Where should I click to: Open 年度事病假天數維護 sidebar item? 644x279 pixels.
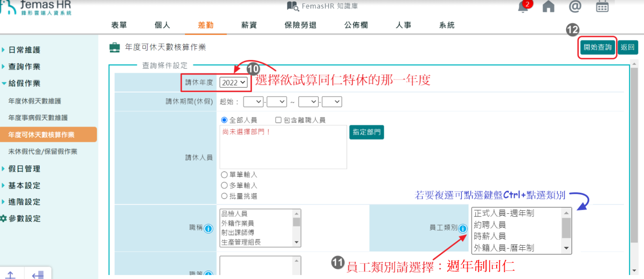[38, 118]
